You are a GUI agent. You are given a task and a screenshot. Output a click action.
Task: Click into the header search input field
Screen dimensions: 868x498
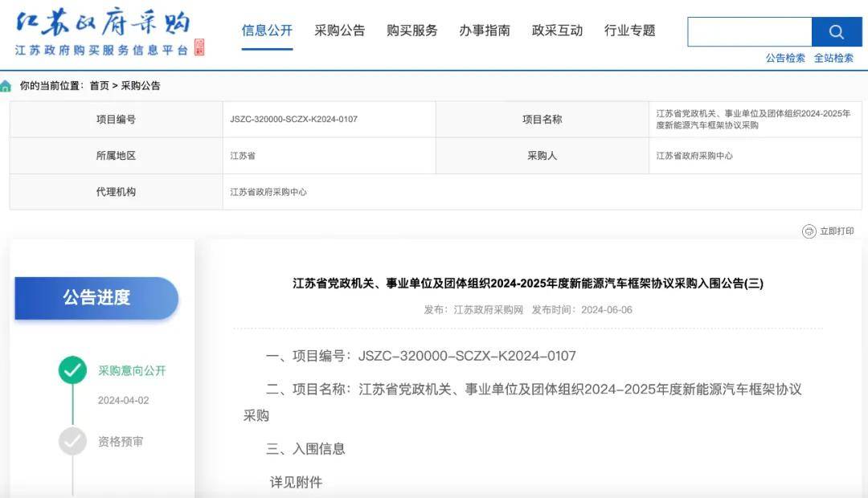750,31
